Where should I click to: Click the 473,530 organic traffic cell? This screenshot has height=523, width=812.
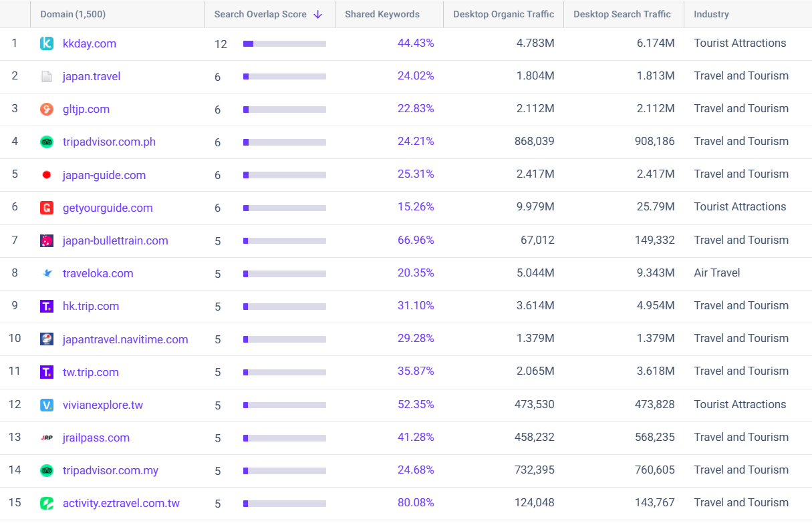tap(535, 404)
